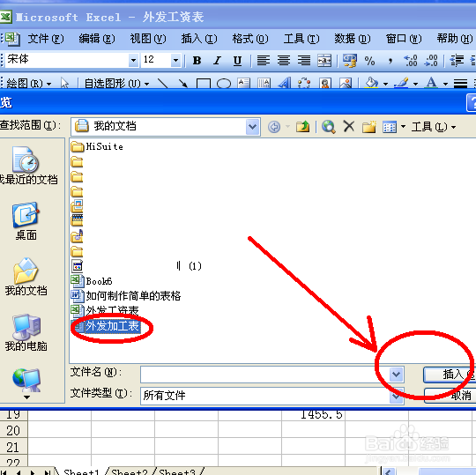Insert diagram or organization chart

[304, 83]
